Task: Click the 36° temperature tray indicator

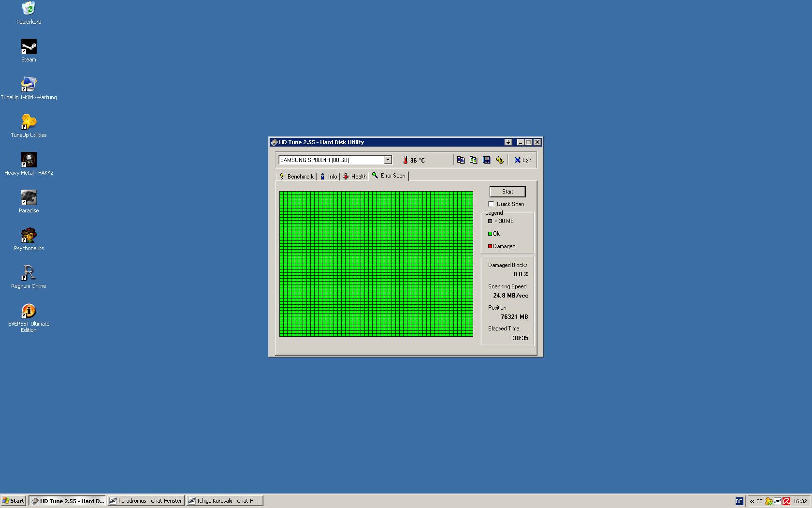Action: click(x=760, y=501)
